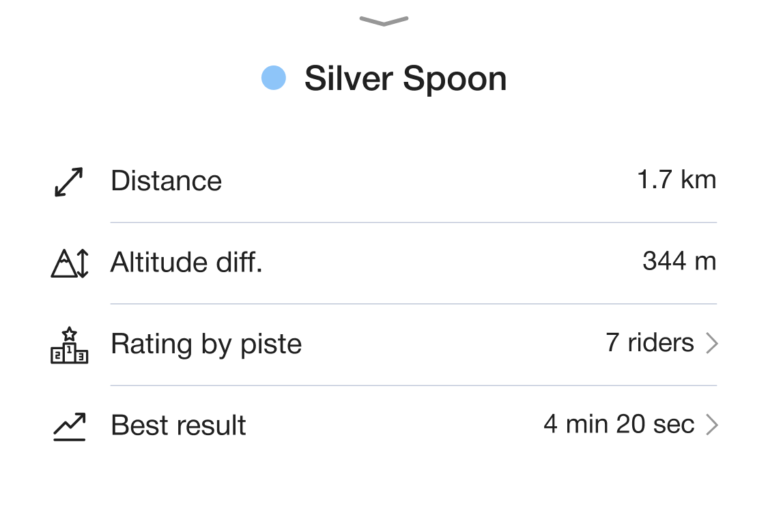Click the blue piste difficulty dot
This screenshot has width=768, height=532.
[x=274, y=78]
